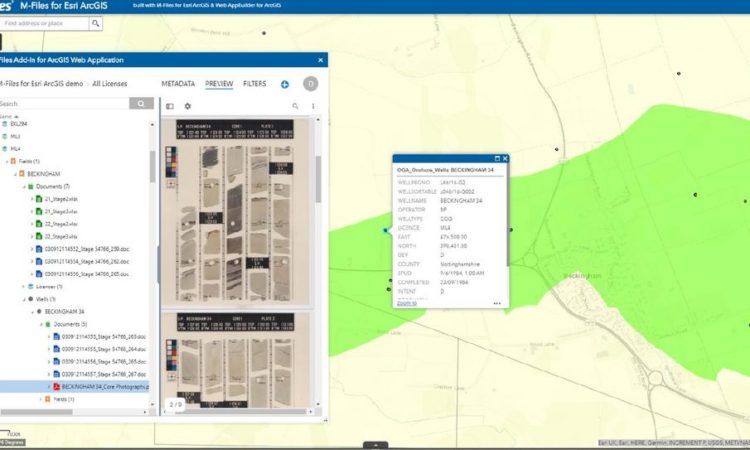Close the M-Files Add-In panel

click(x=320, y=60)
